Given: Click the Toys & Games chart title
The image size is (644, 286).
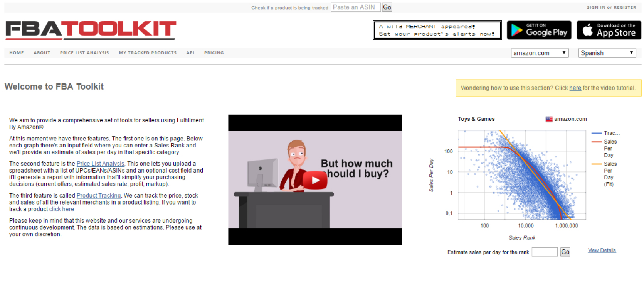Looking at the screenshot, I should pyautogui.click(x=476, y=119).
